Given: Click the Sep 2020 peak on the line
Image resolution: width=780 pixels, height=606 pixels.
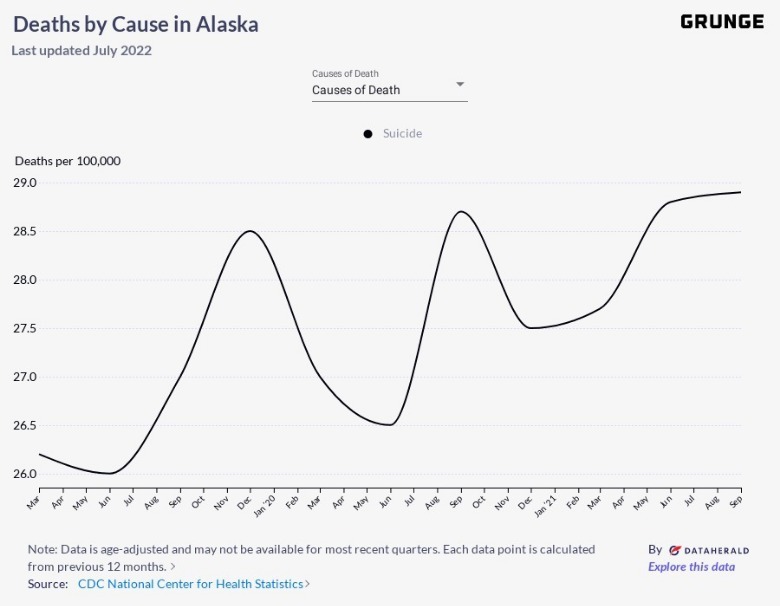Looking at the screenshot, I should pos(459,211).
